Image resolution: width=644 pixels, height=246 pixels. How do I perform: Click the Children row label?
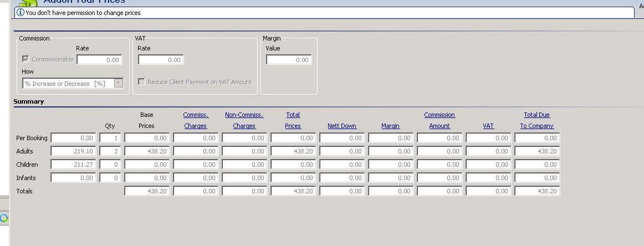27,164
